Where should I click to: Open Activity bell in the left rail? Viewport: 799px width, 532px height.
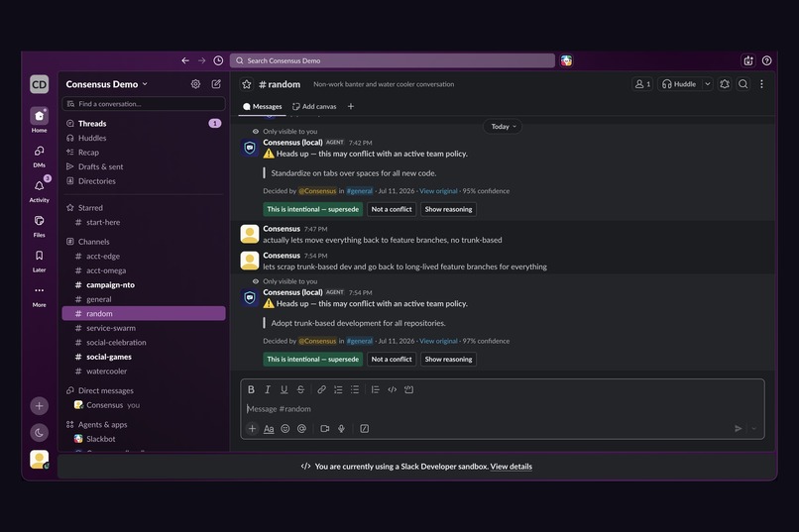[x=40, y=190]
